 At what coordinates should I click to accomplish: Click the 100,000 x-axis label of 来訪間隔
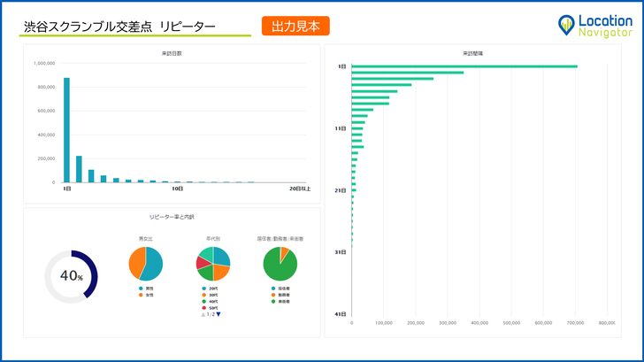point(384,323)
